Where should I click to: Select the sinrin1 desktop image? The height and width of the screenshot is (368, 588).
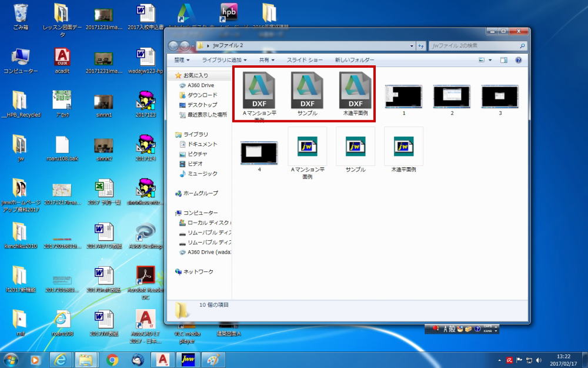[x=104, y=105]
